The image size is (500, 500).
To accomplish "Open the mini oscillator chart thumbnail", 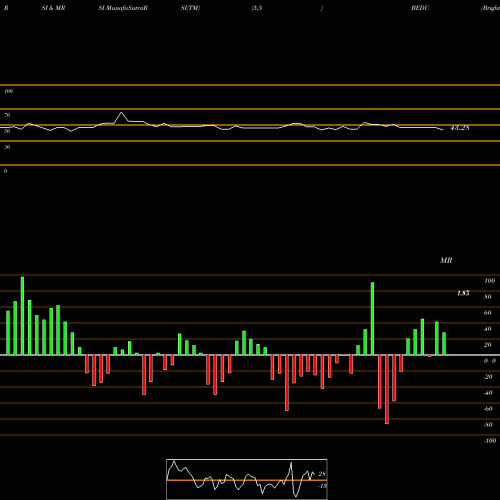I will [247, 479].
